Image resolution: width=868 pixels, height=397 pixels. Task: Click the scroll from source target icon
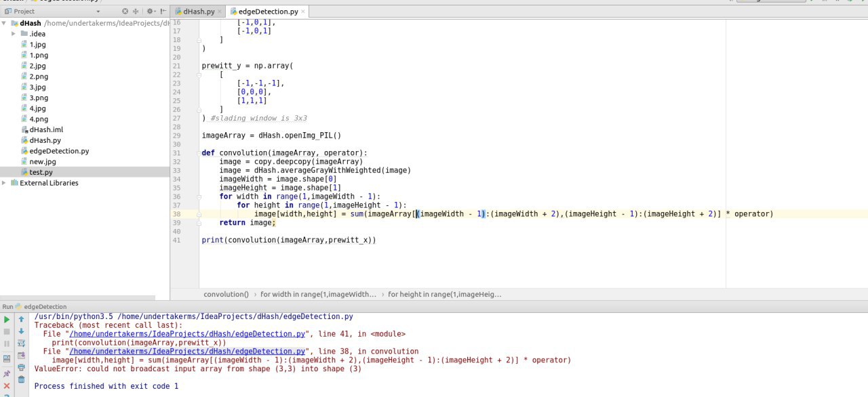125,12
